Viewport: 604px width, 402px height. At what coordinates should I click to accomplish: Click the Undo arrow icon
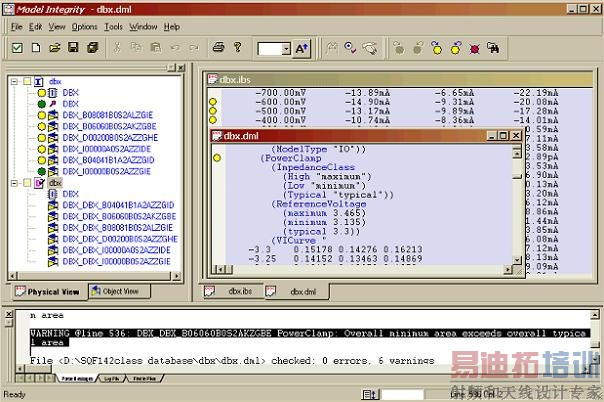(175, 48)
